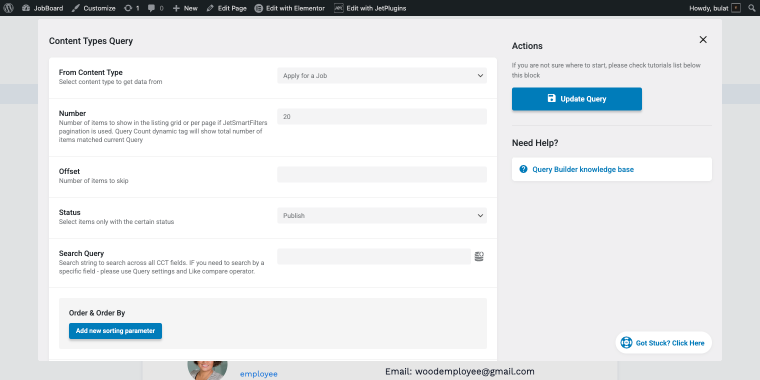Click the Order & Order By label

click(x=97, y=313)
